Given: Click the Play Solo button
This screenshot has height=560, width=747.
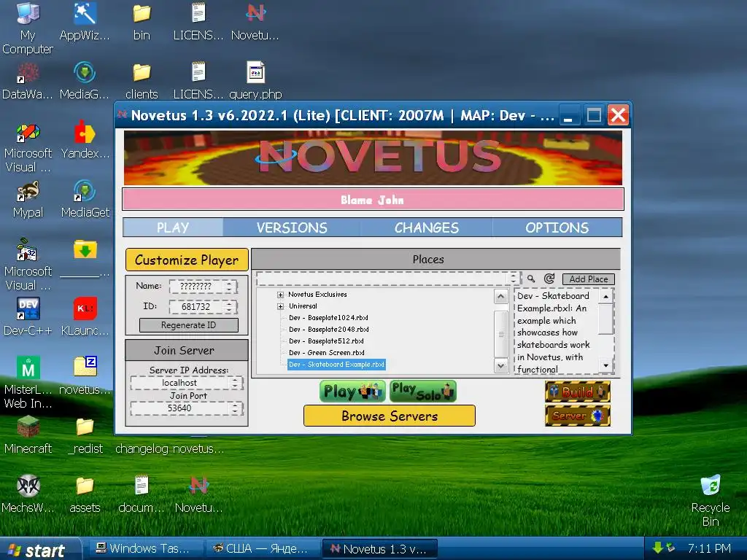Looking at the screenshot, I should [x=422, y=392].
